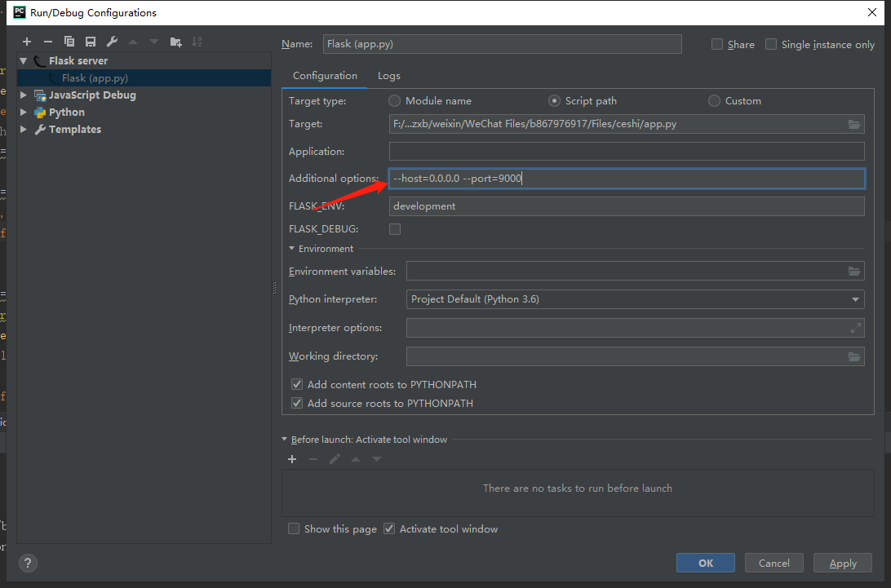
Task: Add a new run configuration
Action: (x=27, y=42)
